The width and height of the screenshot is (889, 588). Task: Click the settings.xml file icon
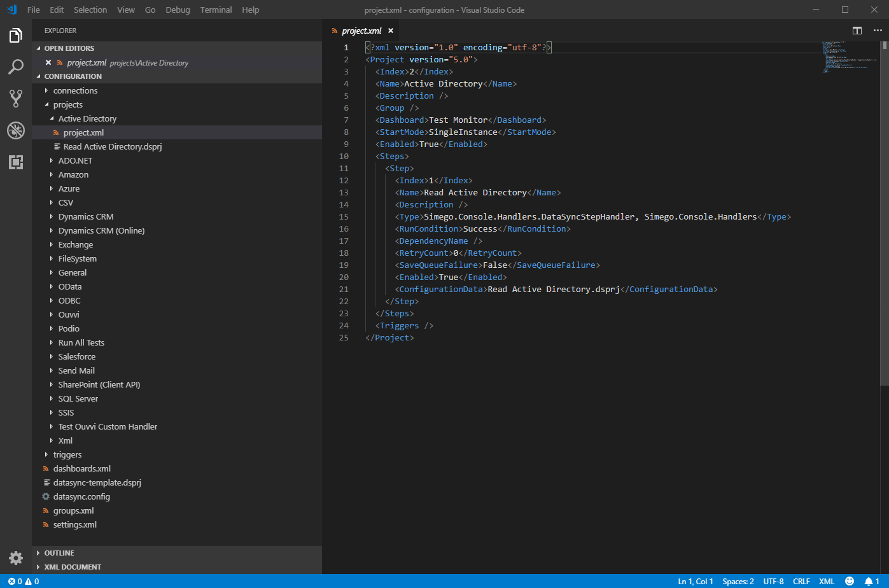46,524
